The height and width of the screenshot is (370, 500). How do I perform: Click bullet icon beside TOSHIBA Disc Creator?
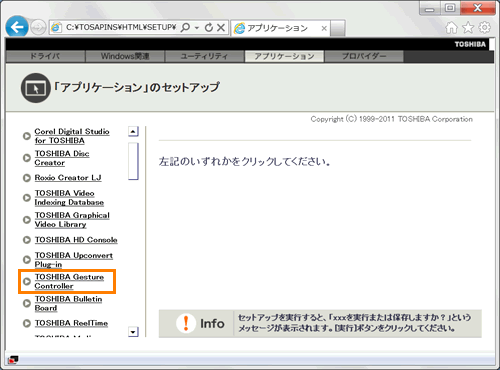point(27,158)
